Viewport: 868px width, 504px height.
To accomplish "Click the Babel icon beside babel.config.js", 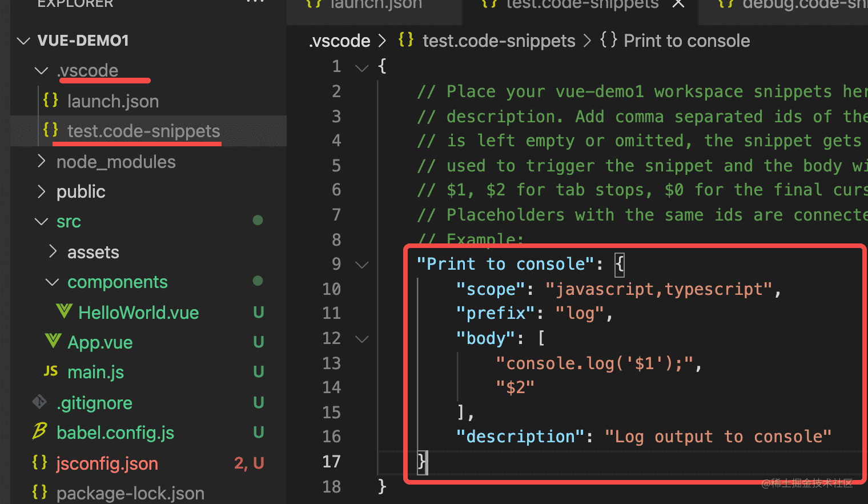I will tap(40, 431).
